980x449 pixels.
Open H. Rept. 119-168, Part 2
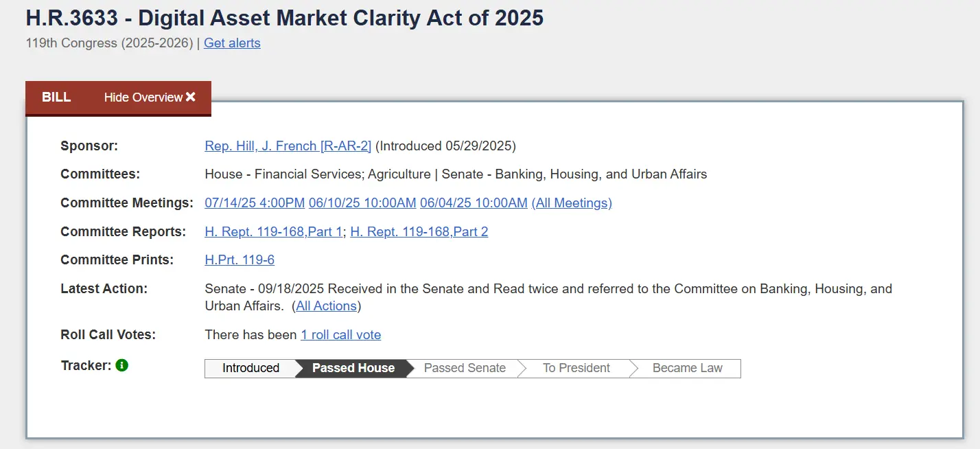[x=419, y=231]
